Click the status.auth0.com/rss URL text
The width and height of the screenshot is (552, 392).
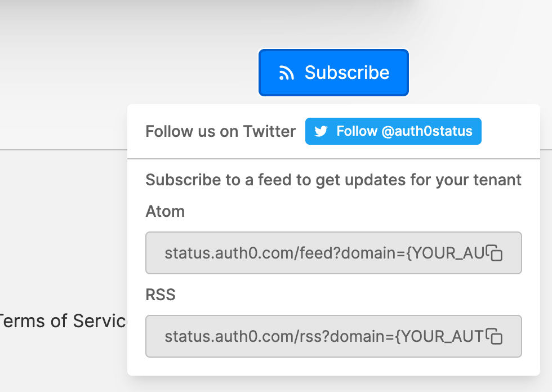pos(324,336)
